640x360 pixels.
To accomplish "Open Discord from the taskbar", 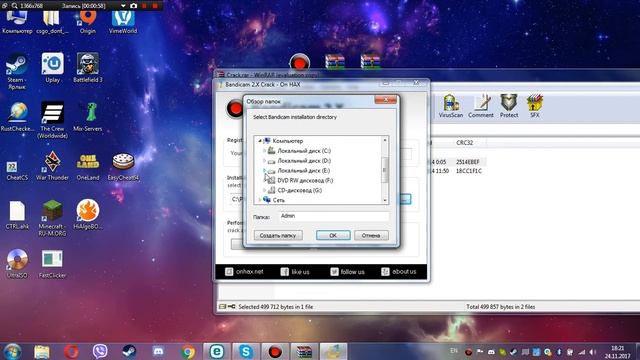I will (158, 351).
